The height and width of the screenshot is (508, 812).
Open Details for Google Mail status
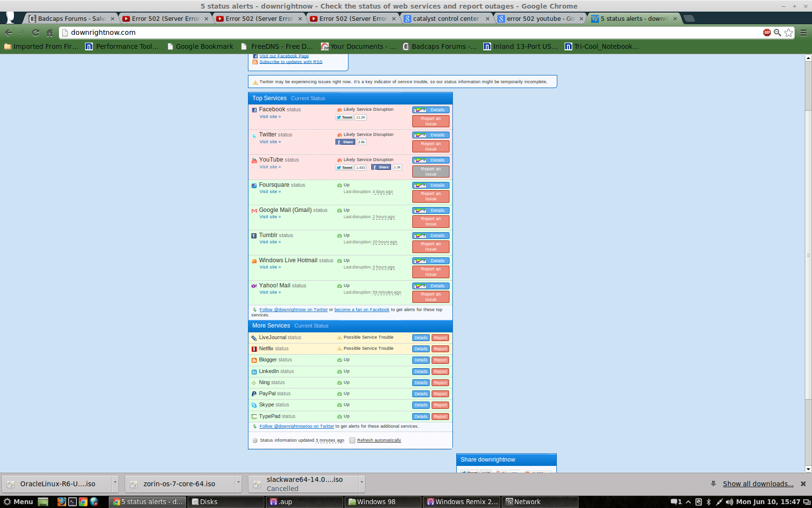pos(431,210)
